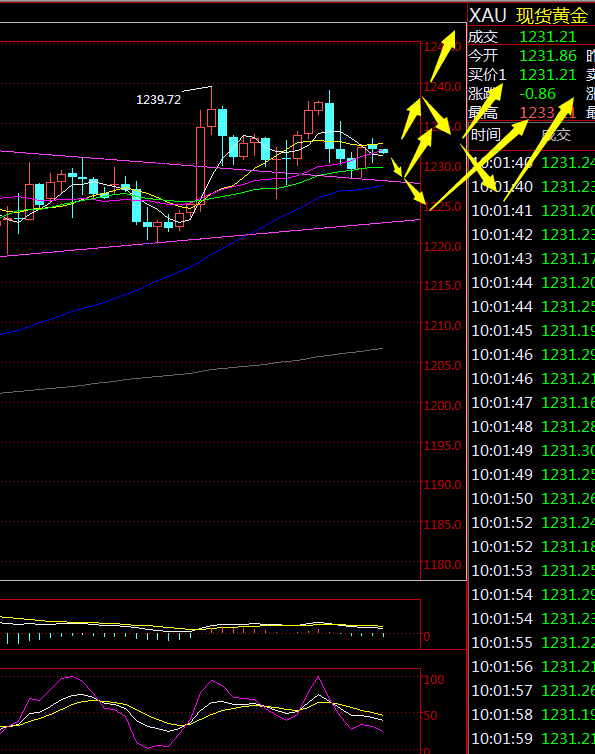Click the 1239.72 high price annotation
Image resolution: width=595 pixels, height=754 pixels.
[x=158, y=100]
